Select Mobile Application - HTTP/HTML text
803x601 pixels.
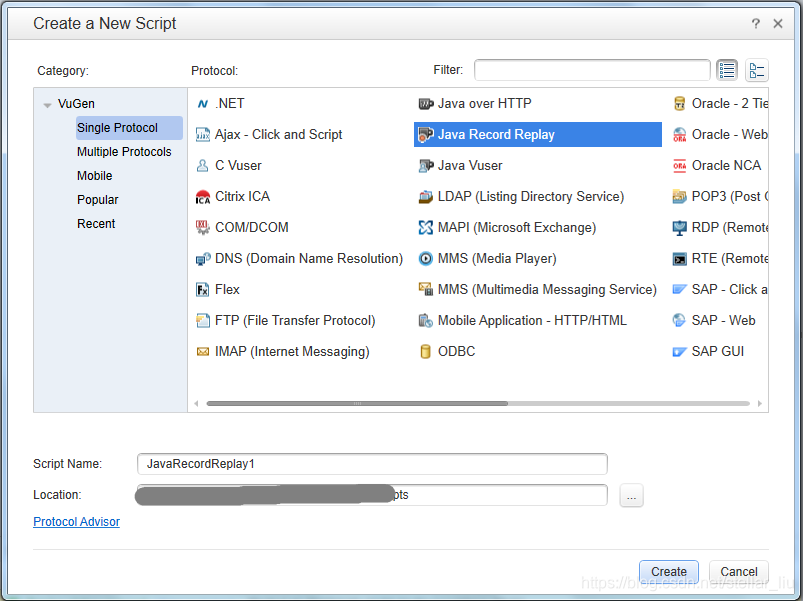click(532, 320)
